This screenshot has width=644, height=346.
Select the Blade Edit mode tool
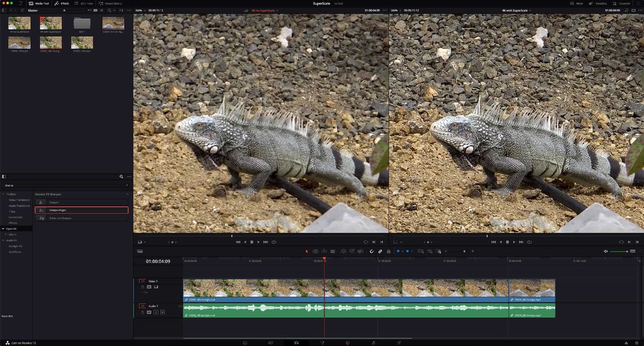pos(333,251)
